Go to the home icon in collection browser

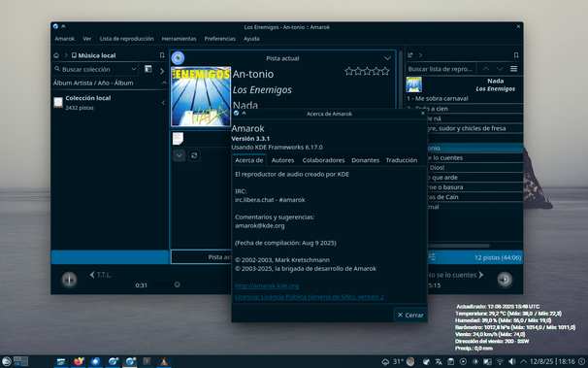pos(56,55)
